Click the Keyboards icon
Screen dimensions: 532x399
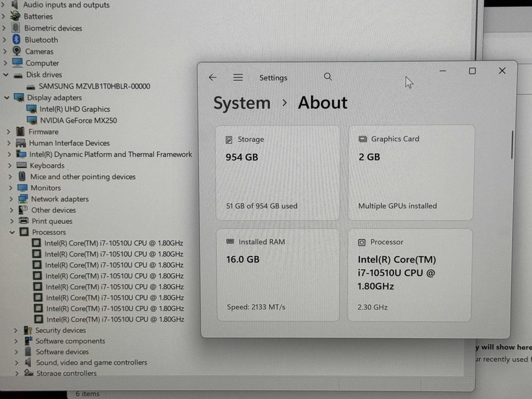point(22,165)
